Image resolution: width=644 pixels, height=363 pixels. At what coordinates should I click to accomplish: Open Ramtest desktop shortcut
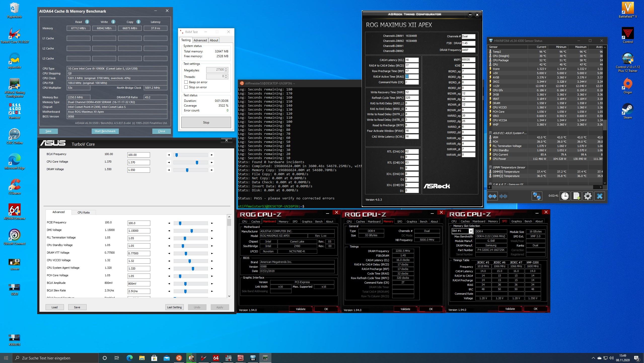click(14, 109)
